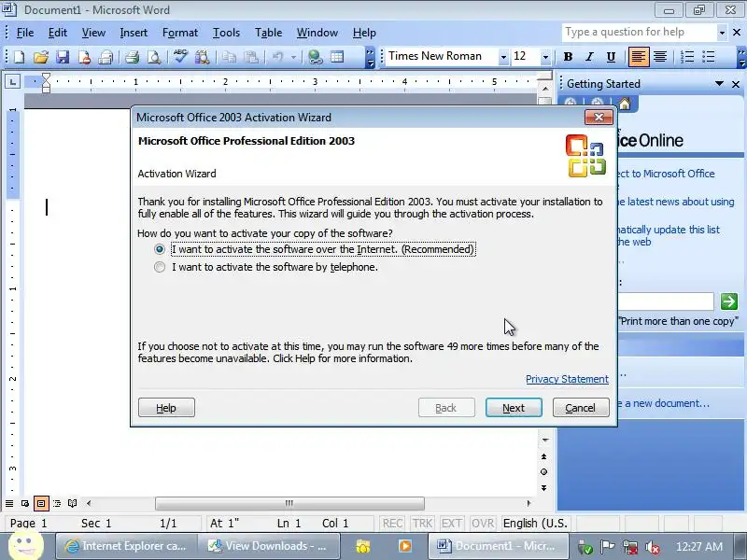Open the Table menu
This screenshot has height=560, width=747.
click(x=268, y=33)
